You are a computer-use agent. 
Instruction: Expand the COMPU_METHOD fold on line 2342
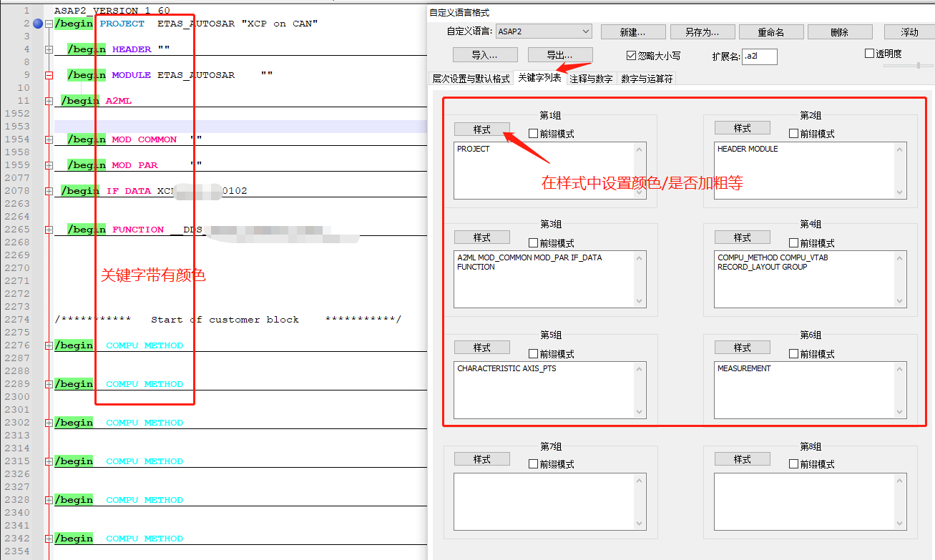49,539
